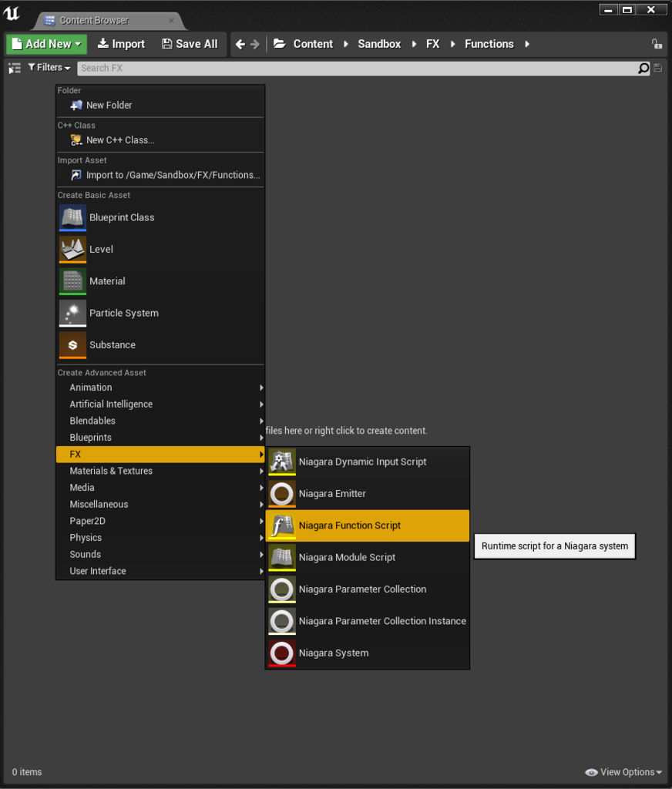The height and width of the screenshot is (789, 672).
Task: Open the Blendables submenu
Action: [x=160, y=421]
